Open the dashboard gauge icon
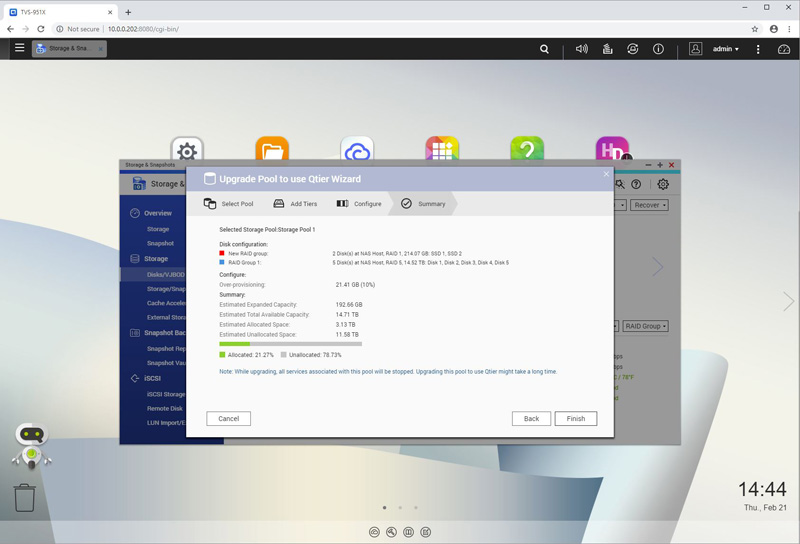The height and width of the screenshot is (544, 800). (784, 49)
